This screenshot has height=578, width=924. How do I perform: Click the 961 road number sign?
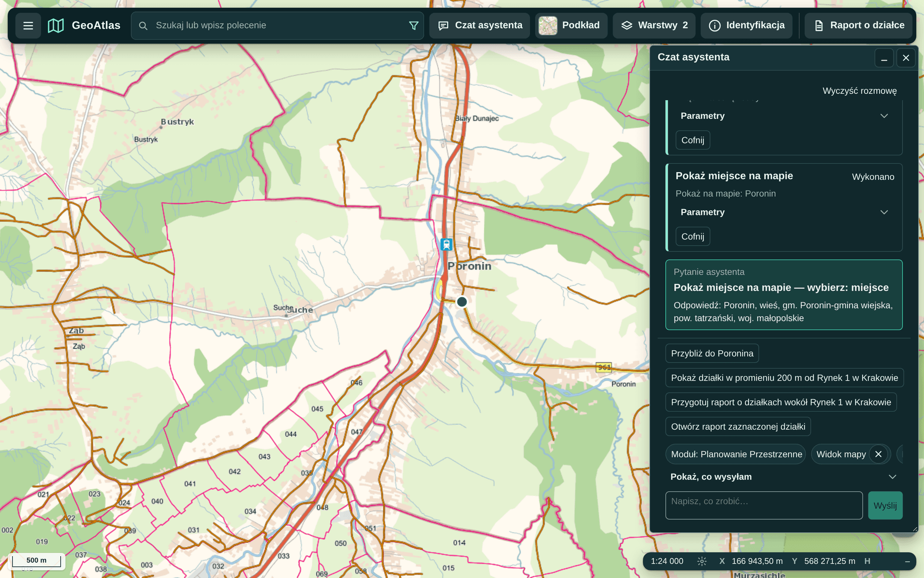coord(604,367)
